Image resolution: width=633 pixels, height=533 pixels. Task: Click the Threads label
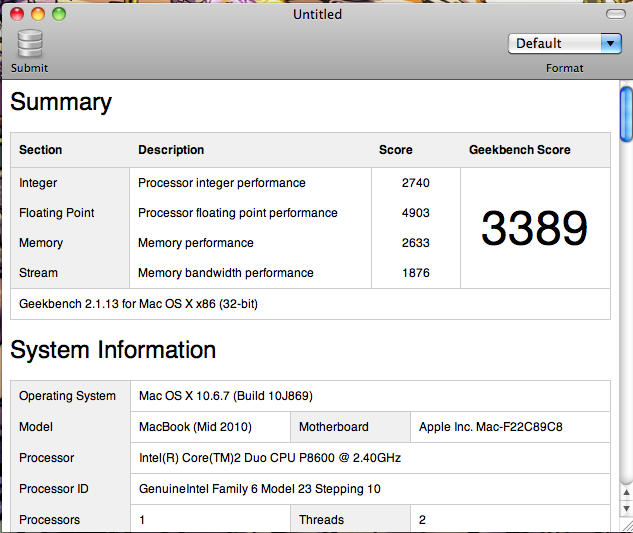tap(321, 520)
